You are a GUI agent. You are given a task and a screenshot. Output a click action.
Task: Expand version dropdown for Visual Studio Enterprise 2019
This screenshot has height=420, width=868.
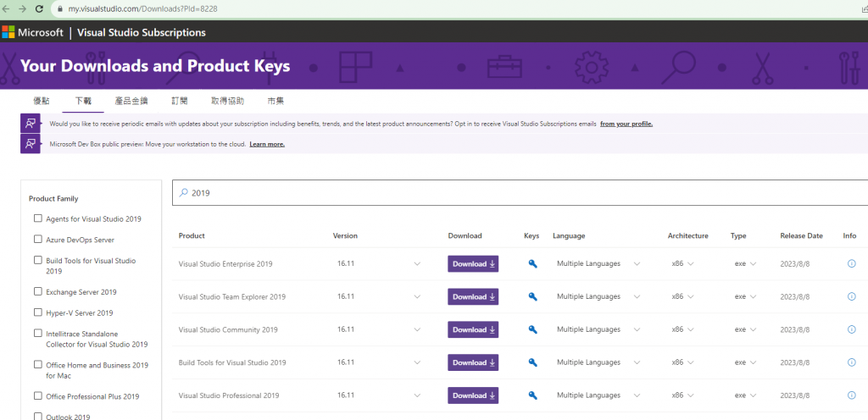click(x=417, y=264)
